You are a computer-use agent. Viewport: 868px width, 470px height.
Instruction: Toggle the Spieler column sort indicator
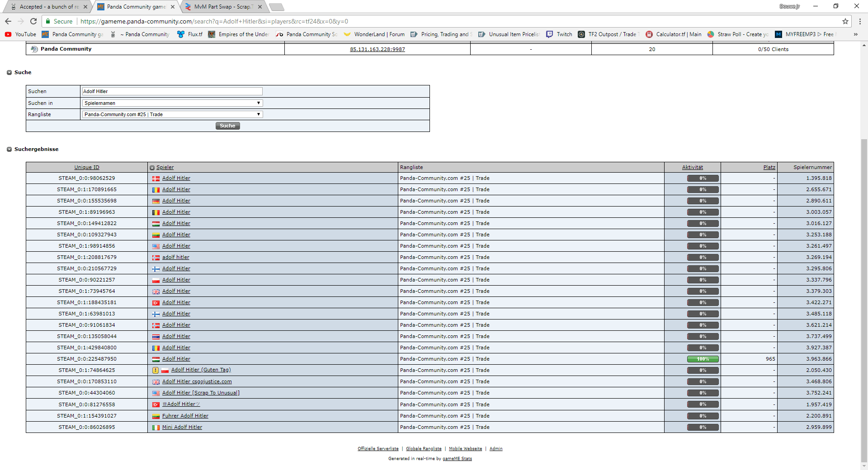click(x=152, y=168)
